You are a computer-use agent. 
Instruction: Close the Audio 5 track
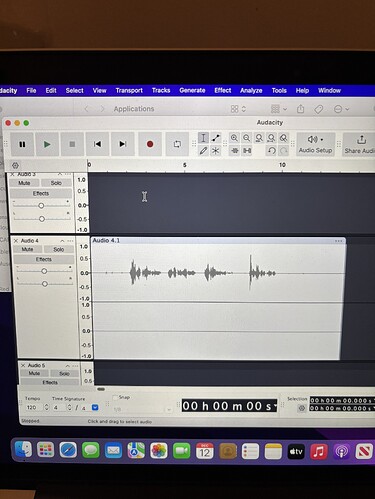pos(23,366)
